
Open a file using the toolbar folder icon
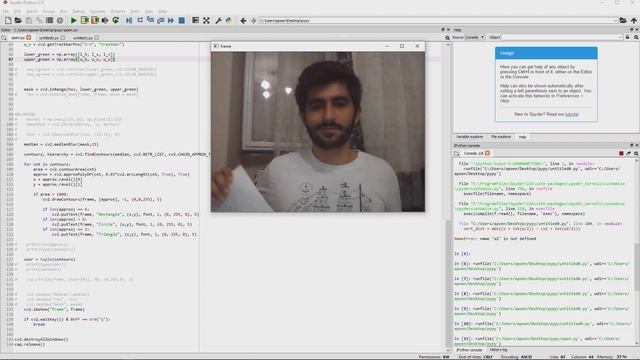(18, 20)
